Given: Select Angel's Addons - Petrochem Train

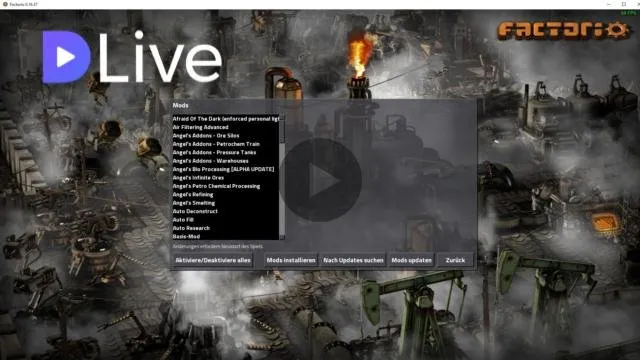Looking at the screenshot, I should point(226,144).
